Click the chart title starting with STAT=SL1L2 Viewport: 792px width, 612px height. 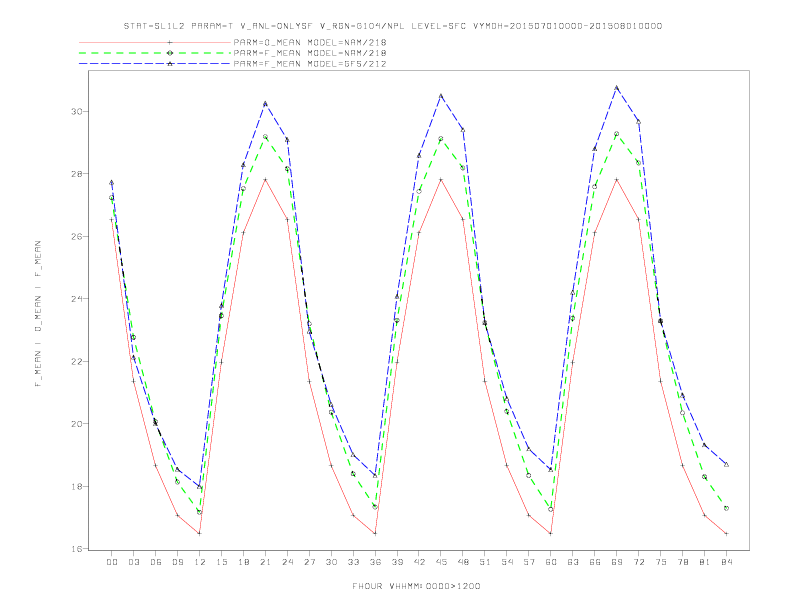393,26
